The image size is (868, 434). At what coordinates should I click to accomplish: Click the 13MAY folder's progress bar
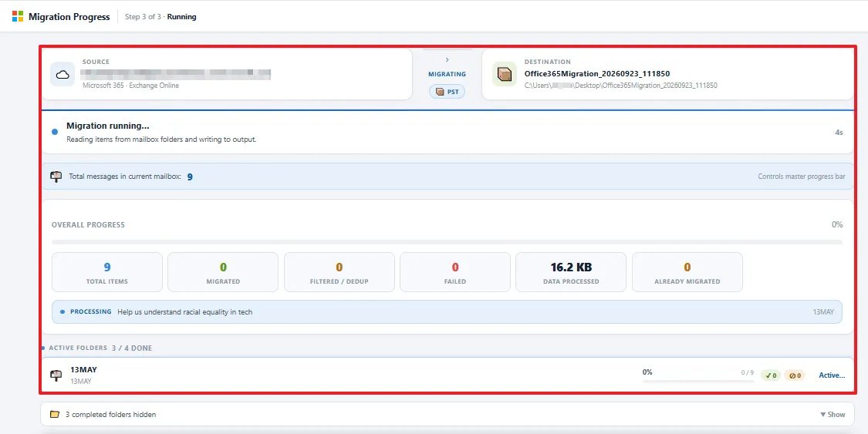pos(698,381)
